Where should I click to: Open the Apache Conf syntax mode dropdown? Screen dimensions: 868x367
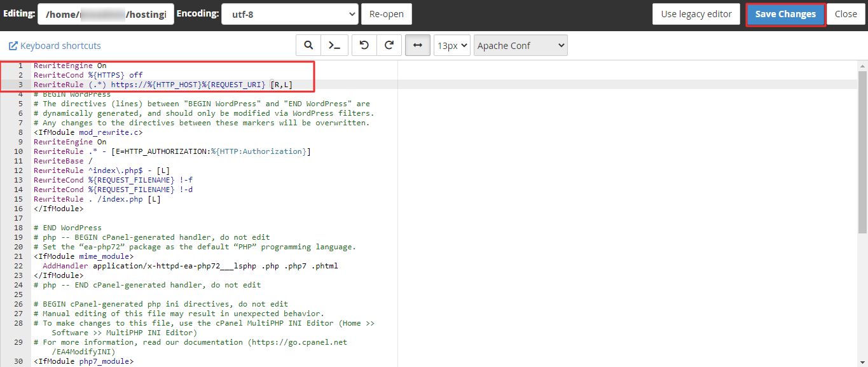point(520,45)
